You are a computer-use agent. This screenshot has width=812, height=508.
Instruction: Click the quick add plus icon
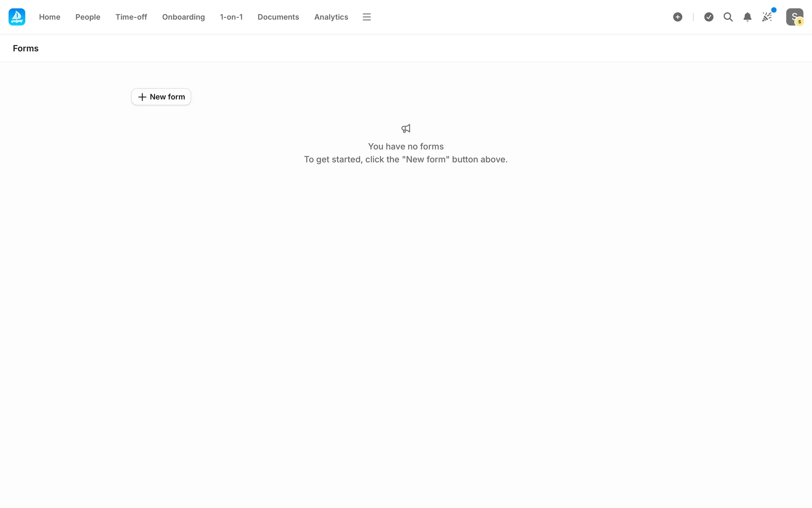[x=678, y=17]
